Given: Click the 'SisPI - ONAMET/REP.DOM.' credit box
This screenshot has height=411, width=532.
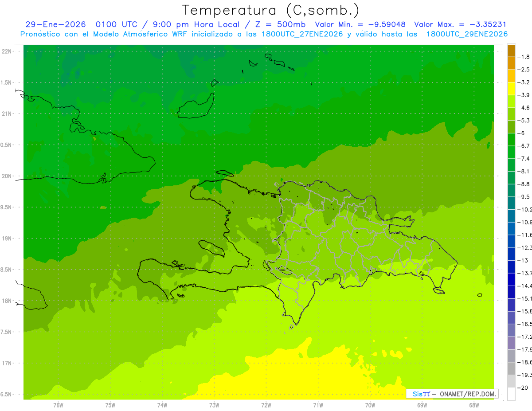Looking at the screenshot, I should [452, 394].
